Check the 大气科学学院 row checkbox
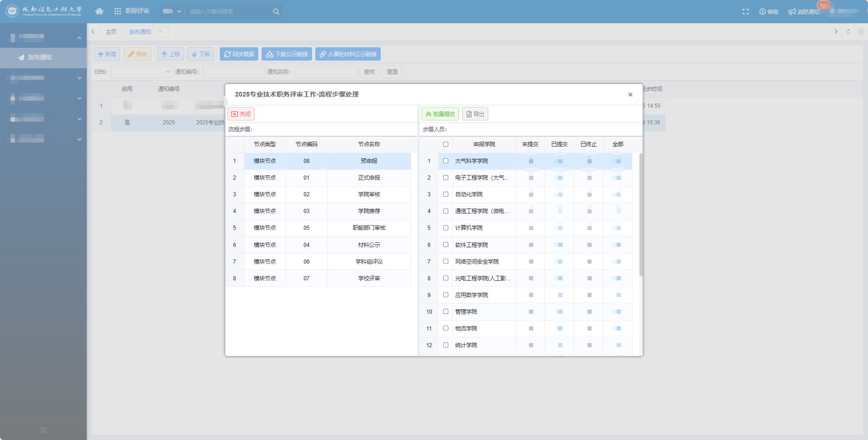 tap(446, 161)
